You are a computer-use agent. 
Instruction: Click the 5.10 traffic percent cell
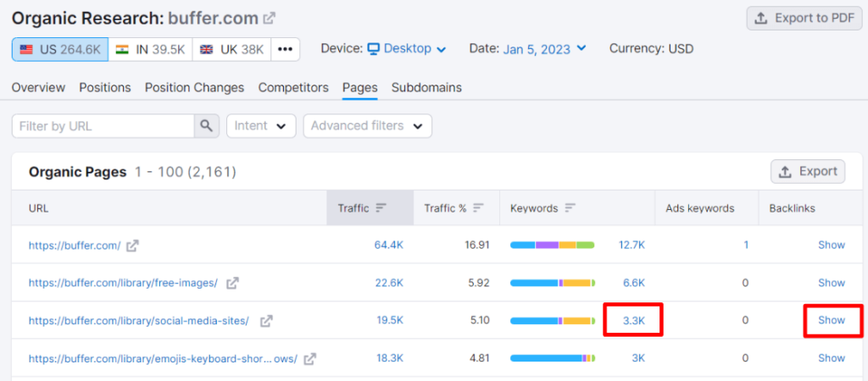(479, 320)
